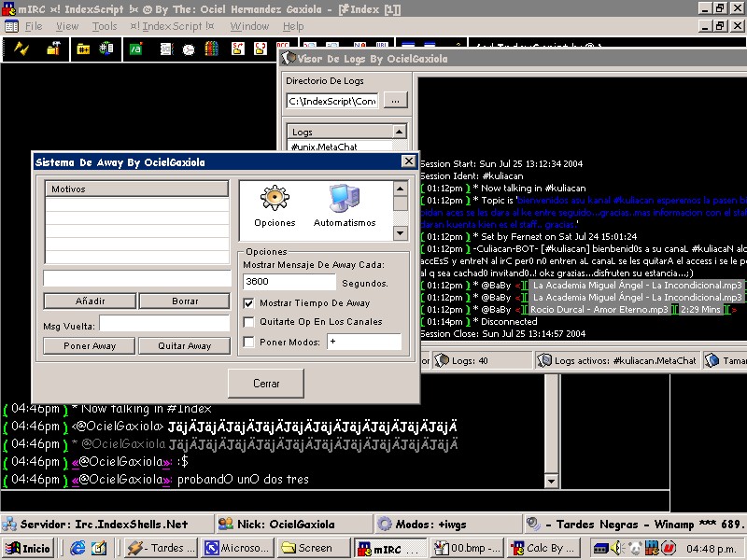Click the Msg Vuelta text field

164,324
